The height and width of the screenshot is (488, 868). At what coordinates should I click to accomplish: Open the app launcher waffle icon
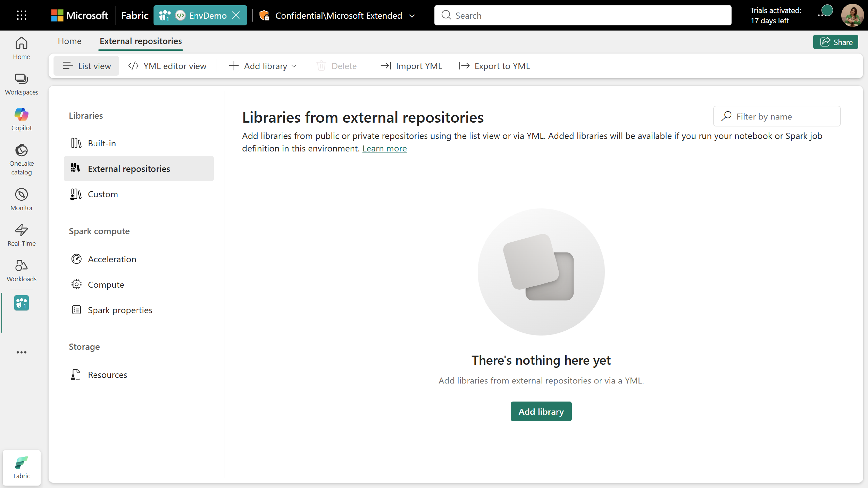tap(22, 15)
